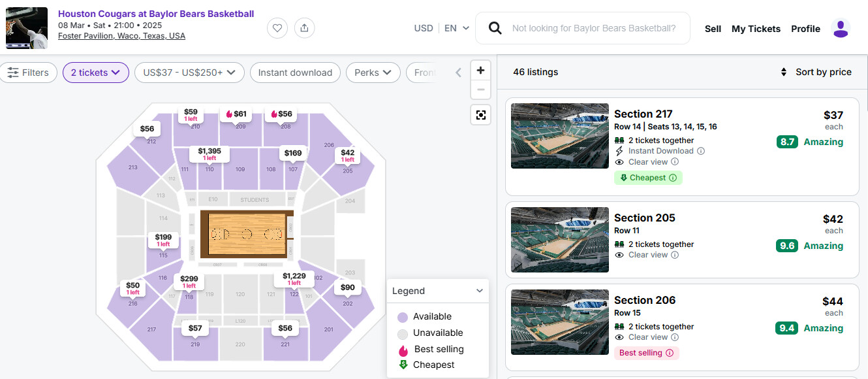The height and width of the screenshot is (379, 868).
Task: Reset the seat map view
Action: [481, 115]
